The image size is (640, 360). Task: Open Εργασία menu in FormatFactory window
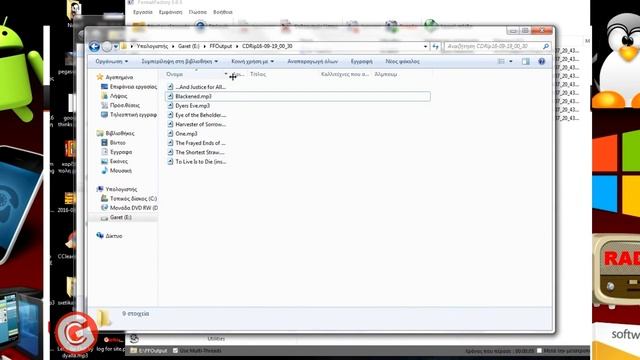[x=143, y=12]
